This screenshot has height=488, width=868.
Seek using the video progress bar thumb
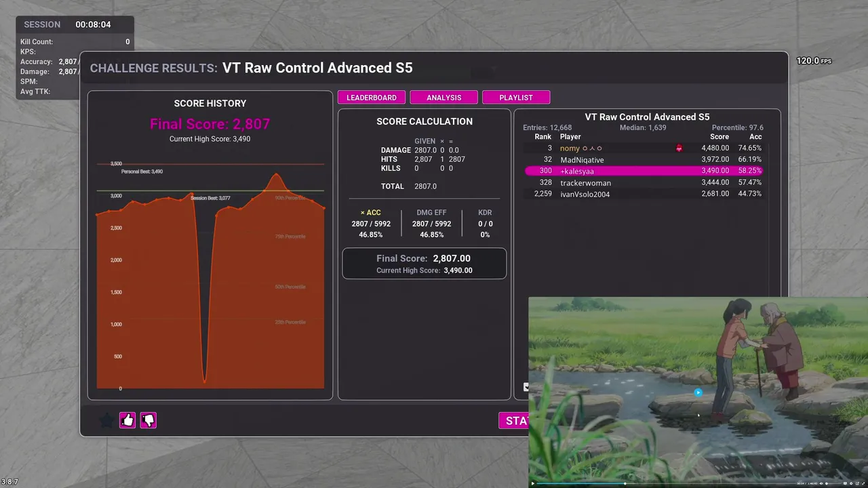pyautogui.click(x=625, y=483)
